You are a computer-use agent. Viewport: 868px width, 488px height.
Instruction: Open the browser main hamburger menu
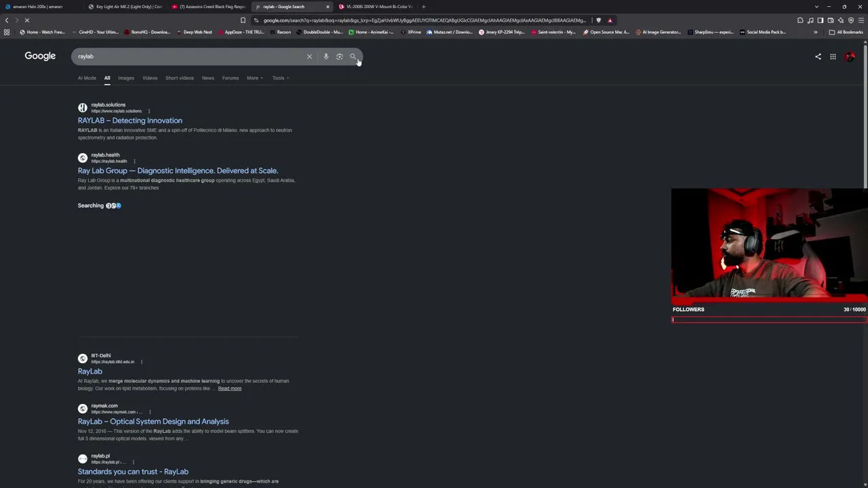click(x=861, y=20)
